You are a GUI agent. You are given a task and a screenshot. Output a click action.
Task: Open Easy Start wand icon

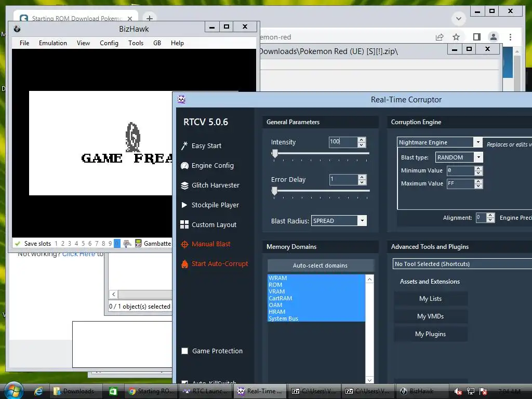184,145
